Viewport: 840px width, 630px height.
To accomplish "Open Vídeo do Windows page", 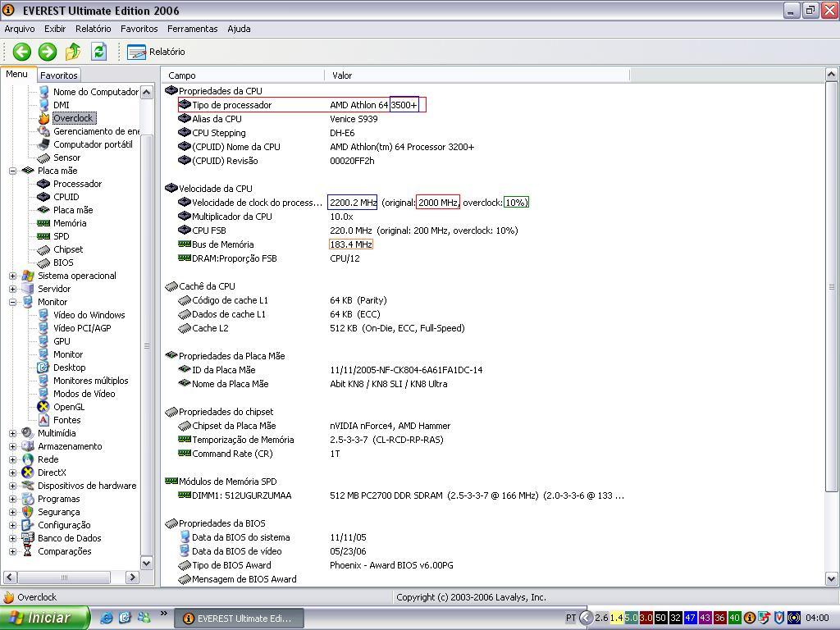I will point(89,315).
